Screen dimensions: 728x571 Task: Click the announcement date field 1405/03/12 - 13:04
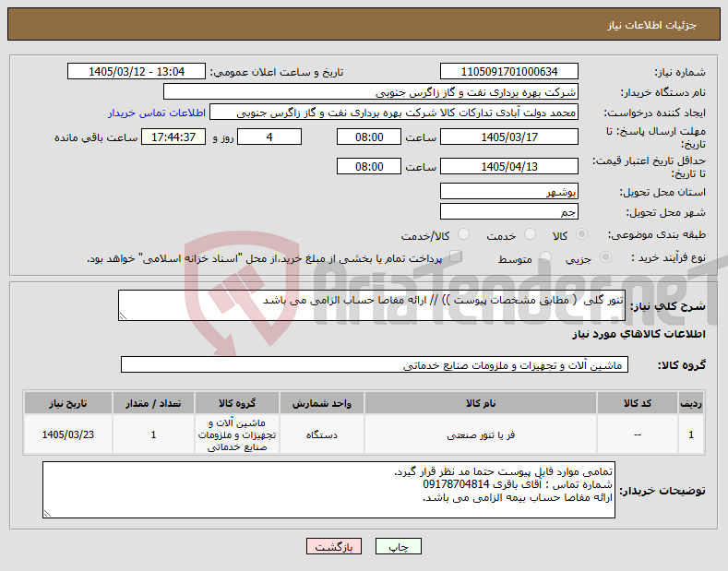pos(137,72)
